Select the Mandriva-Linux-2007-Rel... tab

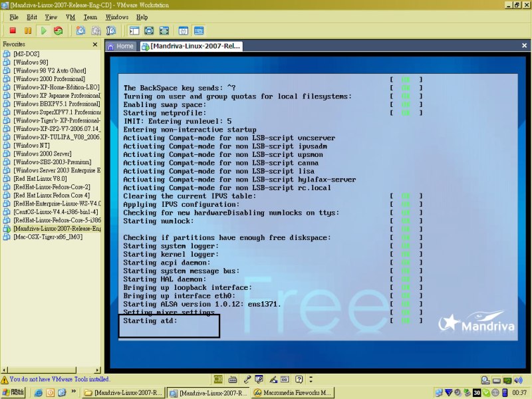(192, 46)
